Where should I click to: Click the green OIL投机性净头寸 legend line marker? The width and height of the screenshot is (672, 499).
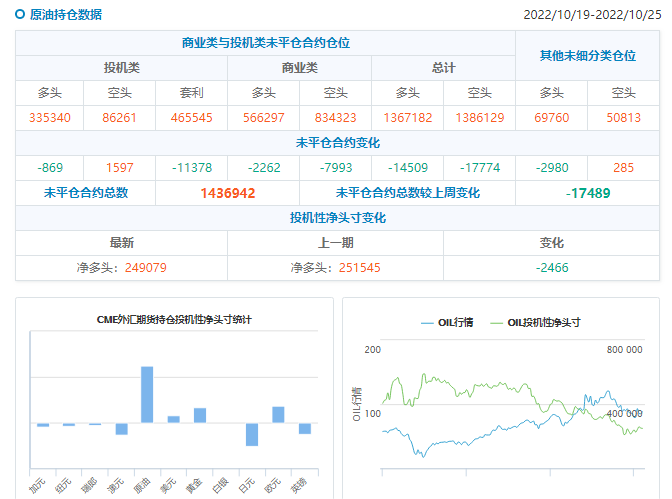click(x=497, y=323)
